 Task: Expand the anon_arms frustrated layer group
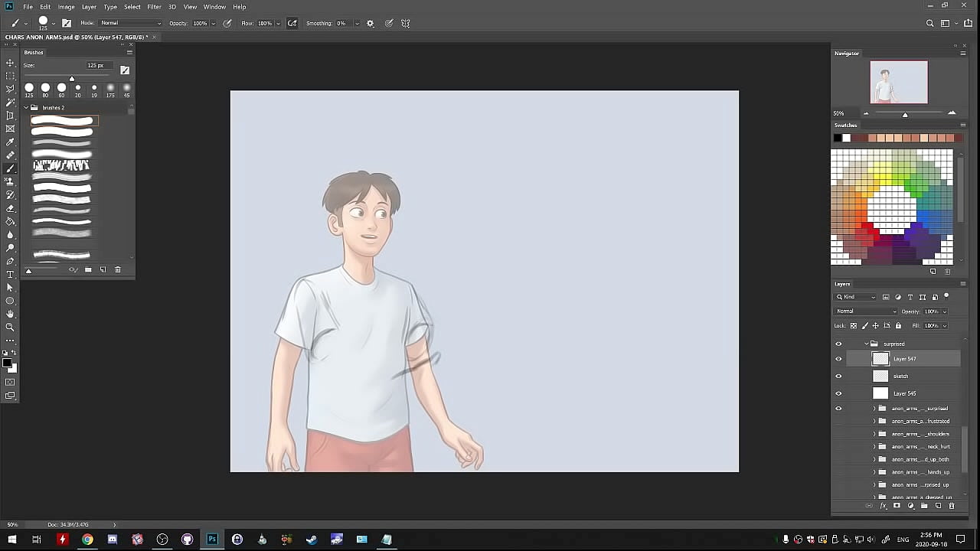click(874, 421)
